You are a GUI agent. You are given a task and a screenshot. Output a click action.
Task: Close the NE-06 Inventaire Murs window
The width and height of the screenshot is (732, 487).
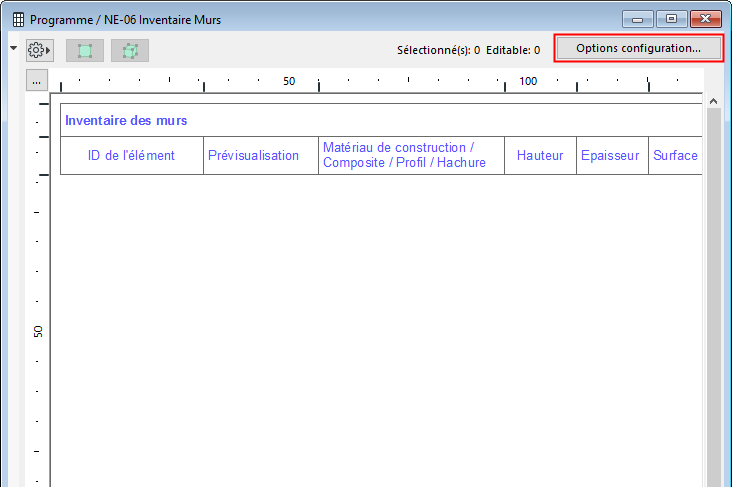[x=705, y=19]
